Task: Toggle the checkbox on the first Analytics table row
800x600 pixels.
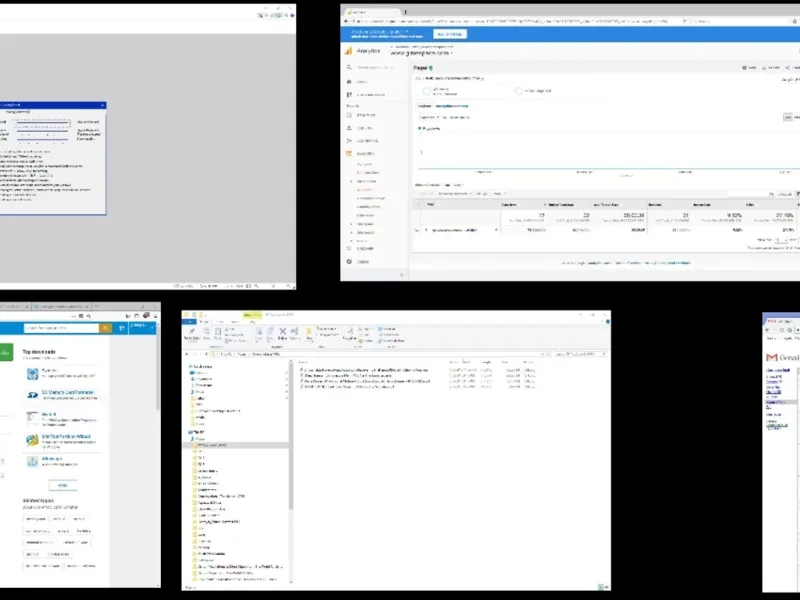Action: (418, 231)
